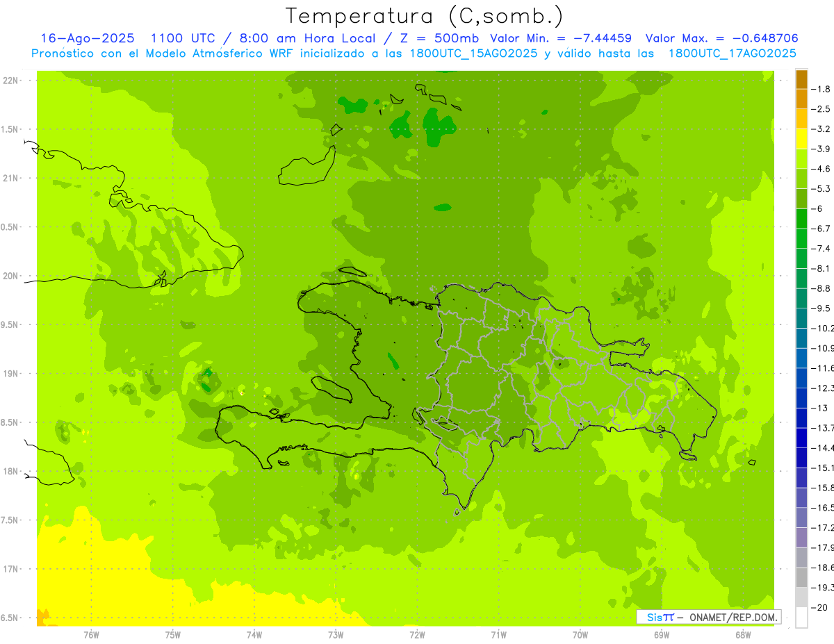Click the lime swatch between -3.9 and -4.6

pos(801,159)
